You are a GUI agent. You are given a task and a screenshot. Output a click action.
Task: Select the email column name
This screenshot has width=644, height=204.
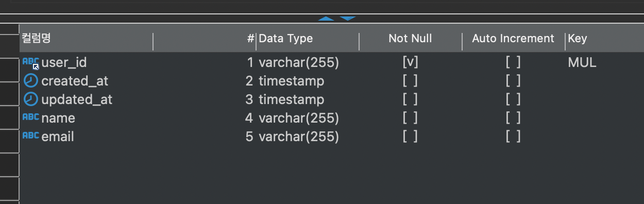[58, 137]
